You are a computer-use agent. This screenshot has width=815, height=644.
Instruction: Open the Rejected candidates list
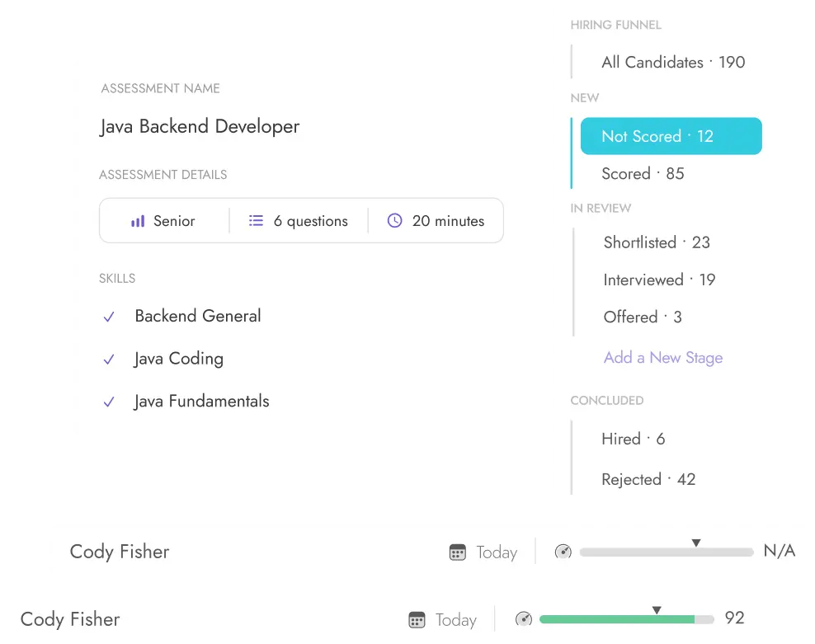648,480
